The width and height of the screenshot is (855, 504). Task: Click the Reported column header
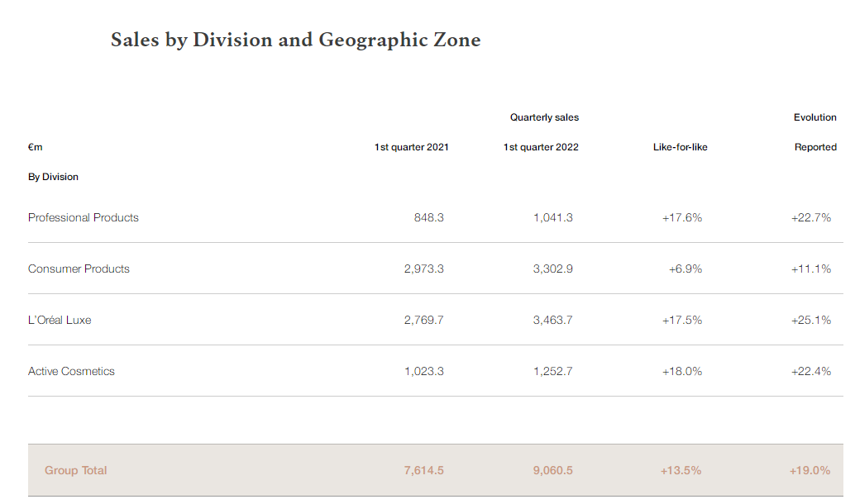(x=815, y=147)
